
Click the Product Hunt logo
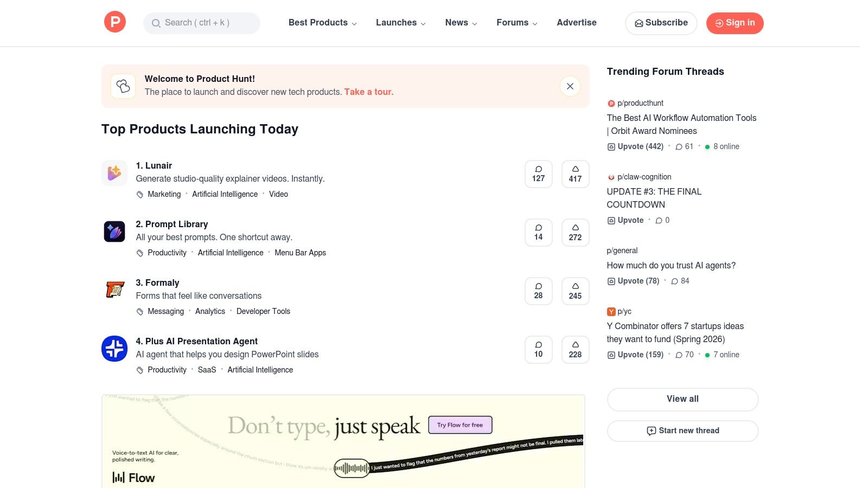[x=115, y=22]
